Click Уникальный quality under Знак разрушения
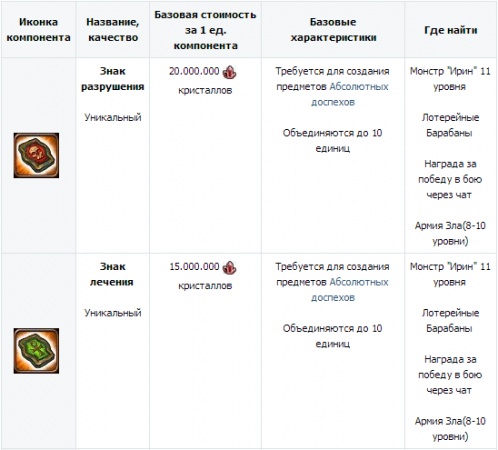The width and height of the screenshot is (498, 450). pos(113,117)
